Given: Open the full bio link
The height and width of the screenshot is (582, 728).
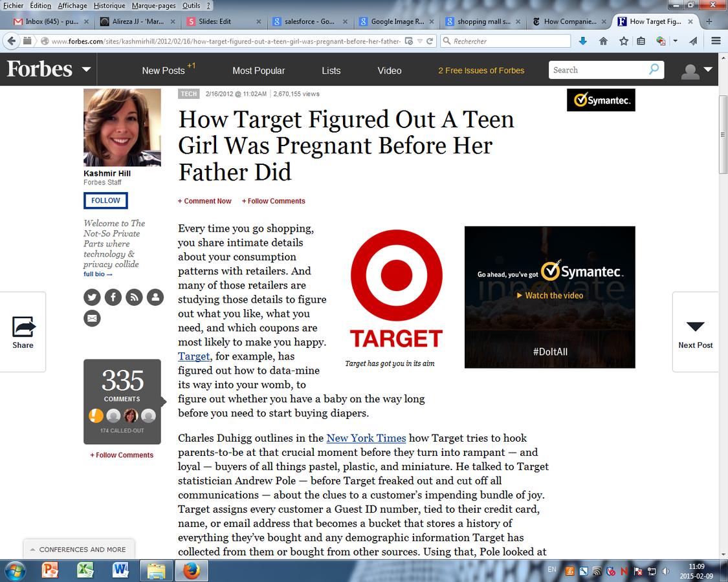Looking at the screenshot, I should 98,274.
